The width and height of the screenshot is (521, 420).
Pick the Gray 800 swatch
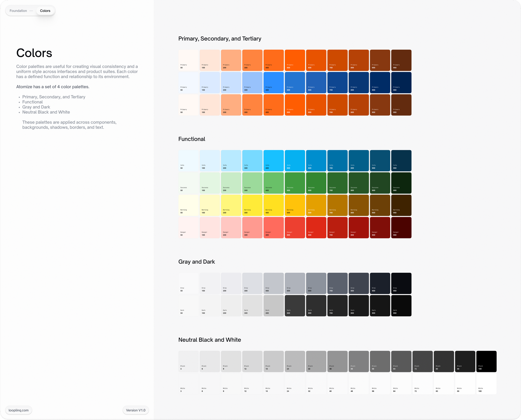pyautogui.click(x=358, y=283)
